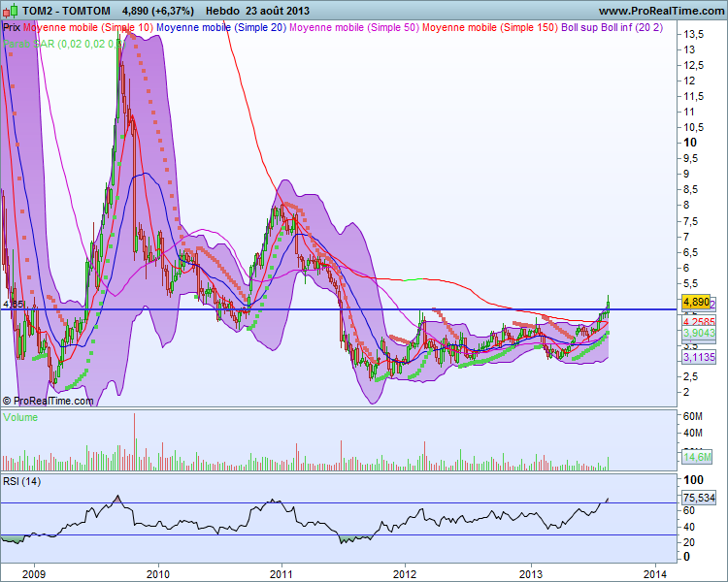The image size is (728, 582).
Task: Select the RSI (14) panel label
Action: point(21,481)
